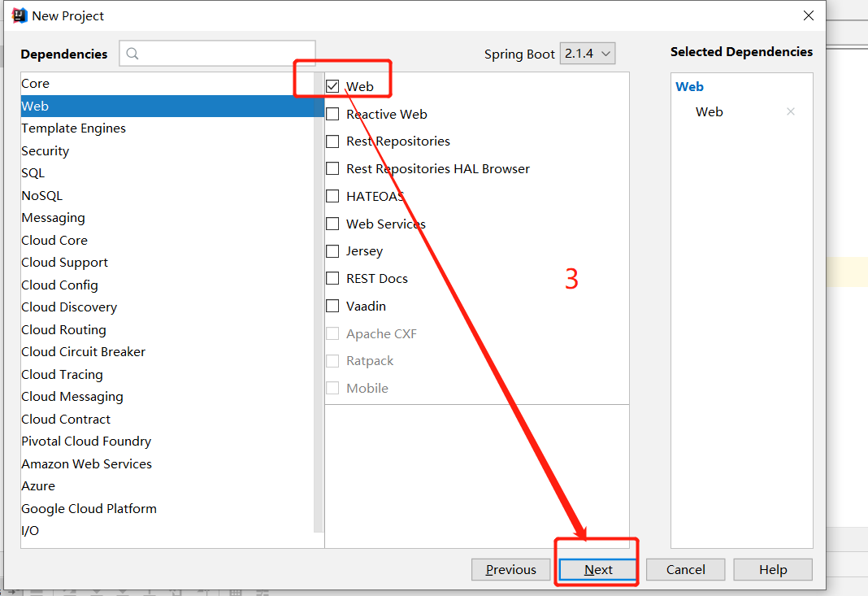Click the Previous button
The height and width of the screenshot is (596, 868).
pos(511,569)
